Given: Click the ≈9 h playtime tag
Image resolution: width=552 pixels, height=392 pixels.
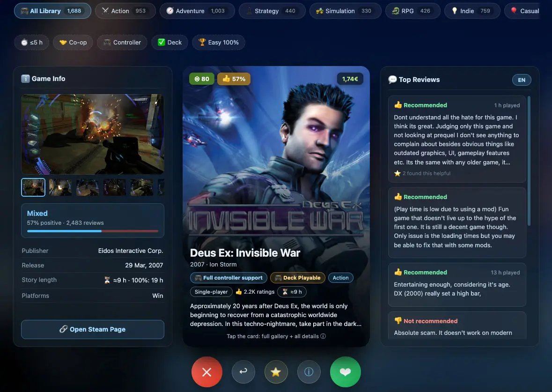Looking at the screenshot, I should (292, 292).
